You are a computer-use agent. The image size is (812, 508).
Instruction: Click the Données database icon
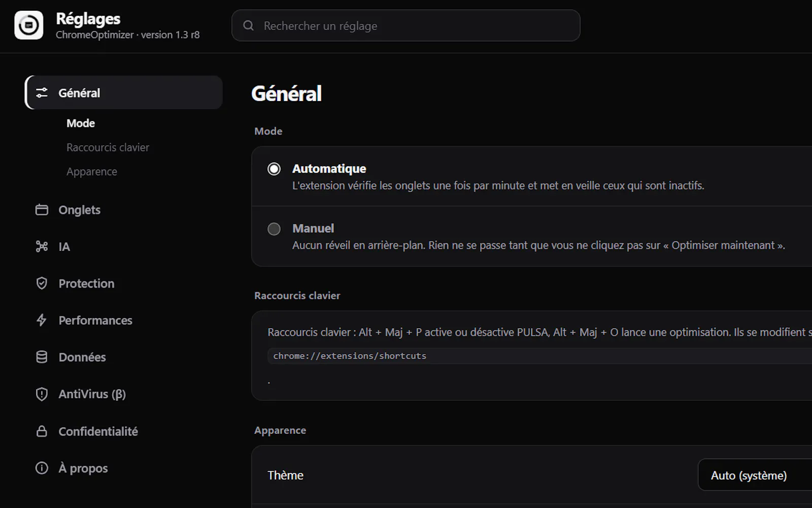point(42,357)
